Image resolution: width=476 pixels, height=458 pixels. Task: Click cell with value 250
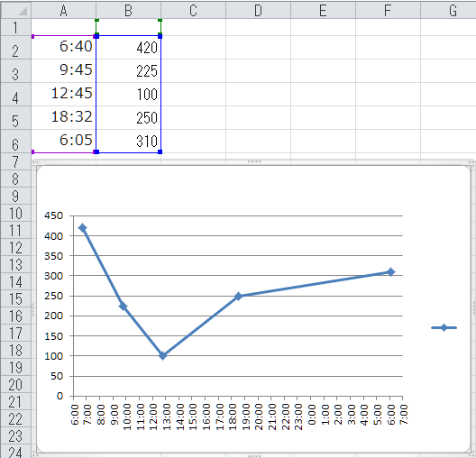pos(128,118)
